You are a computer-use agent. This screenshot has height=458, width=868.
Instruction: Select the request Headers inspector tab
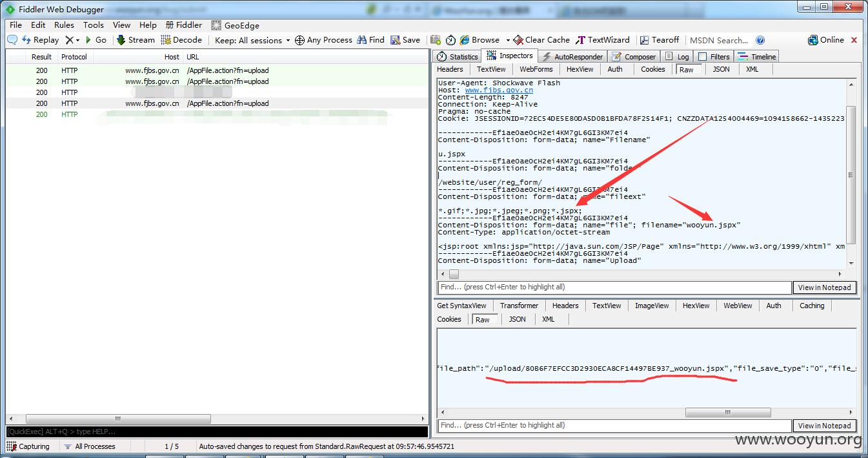click(450, 69)
